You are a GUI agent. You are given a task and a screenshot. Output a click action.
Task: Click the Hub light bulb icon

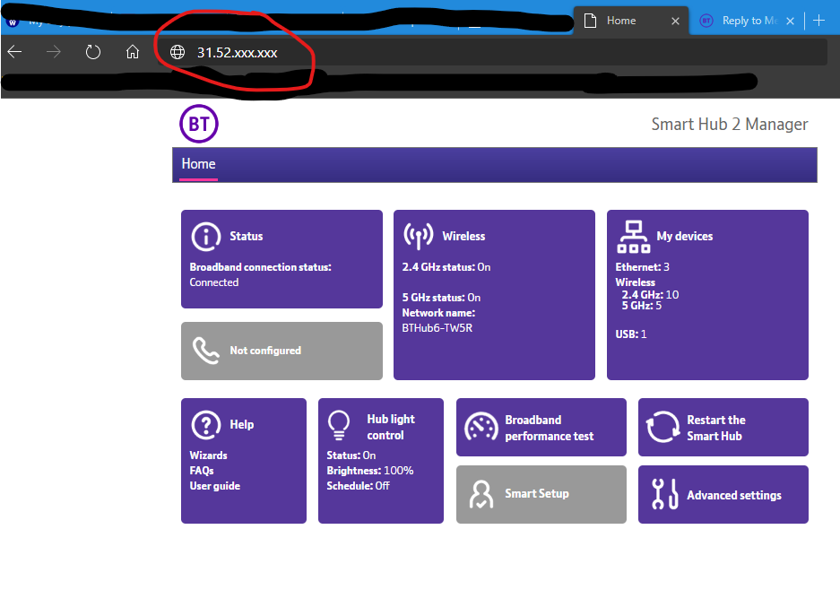339,425
